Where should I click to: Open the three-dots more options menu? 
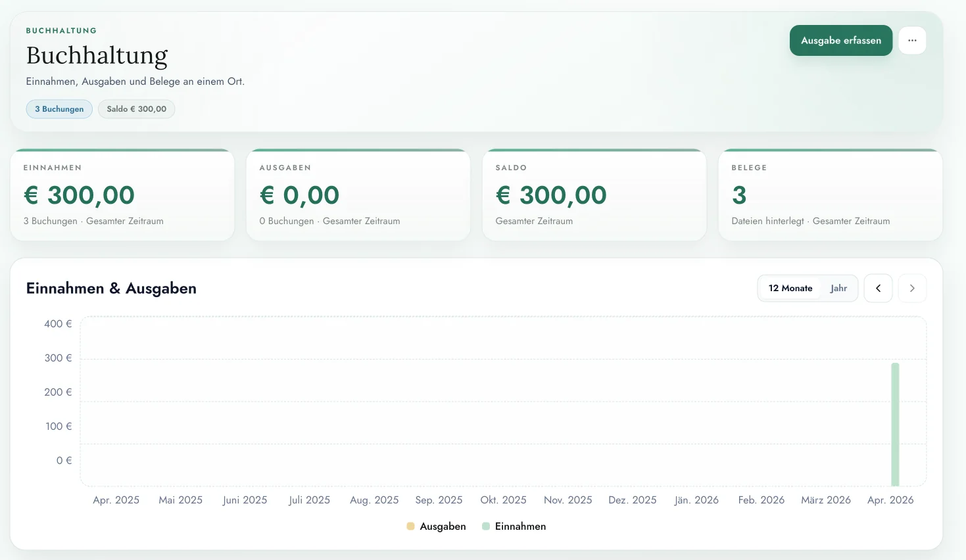coord(912,41)
